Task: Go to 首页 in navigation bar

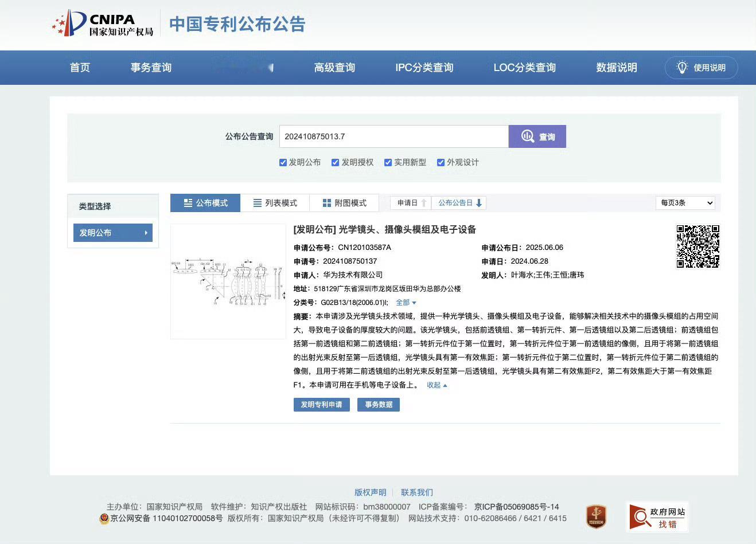Action: 80,68
